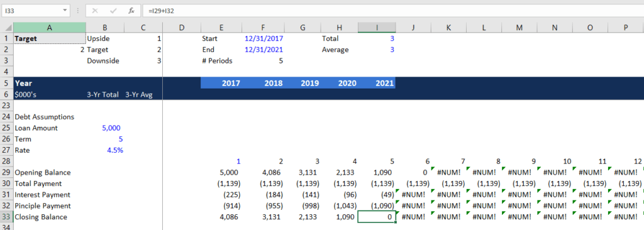Select row 5 header
The image size is (644, 230).
(6, 83)
